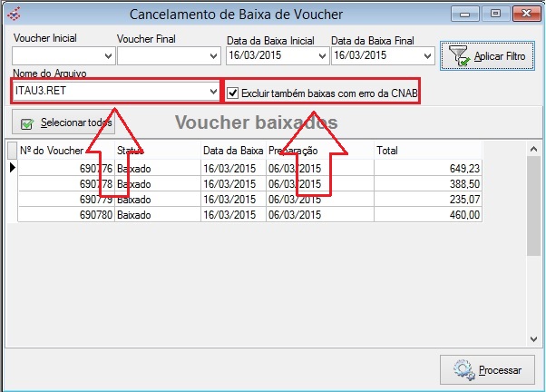546x392 pixels.
Task: Click the gear icon on Processar button
Action: (x=463, y=370)
